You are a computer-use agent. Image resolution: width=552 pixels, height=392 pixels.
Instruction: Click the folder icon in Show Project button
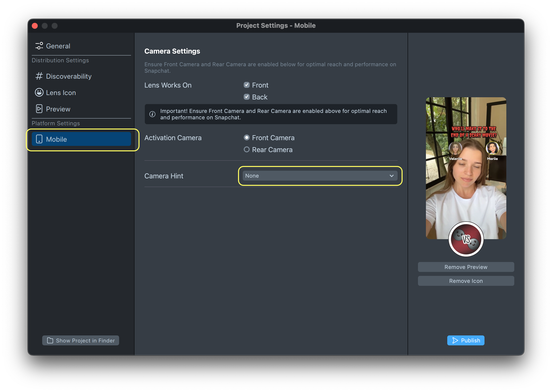click(50, 340)
